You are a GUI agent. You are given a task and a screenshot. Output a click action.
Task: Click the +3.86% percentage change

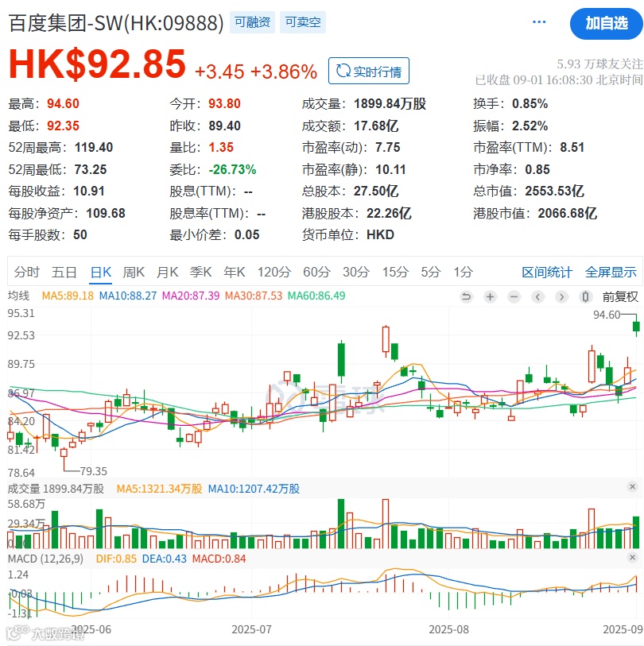pyautogui.click(x=284, y=72)
